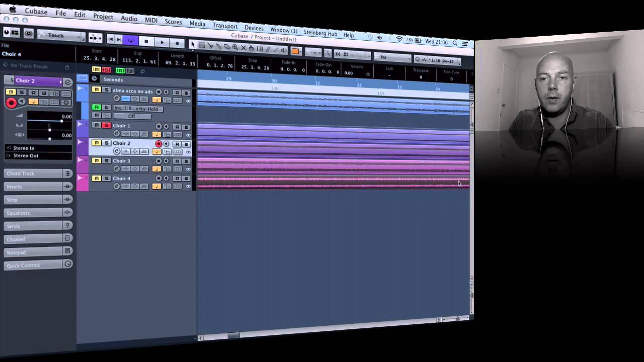Toggle the Snap on/off button
This screenshot has width=644, height=362.
pos(338,54)
